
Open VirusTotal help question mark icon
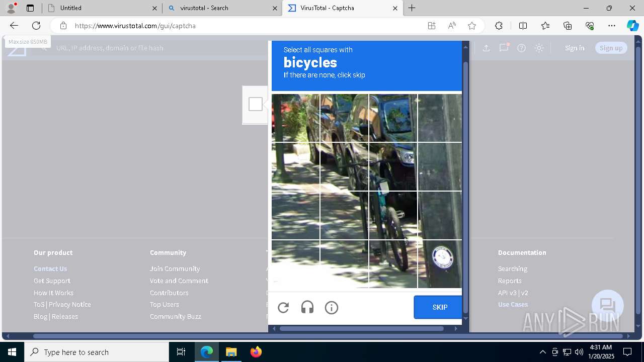522,48
